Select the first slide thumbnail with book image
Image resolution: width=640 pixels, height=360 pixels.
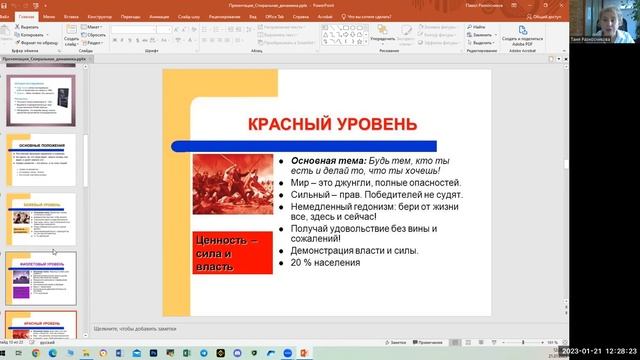click(41, 100)
